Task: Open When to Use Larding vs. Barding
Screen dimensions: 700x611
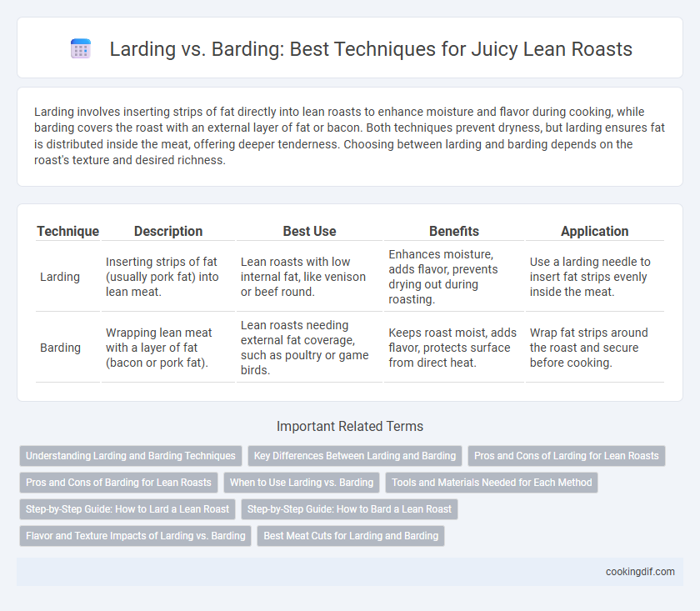Action: click(x=302, y=483)
